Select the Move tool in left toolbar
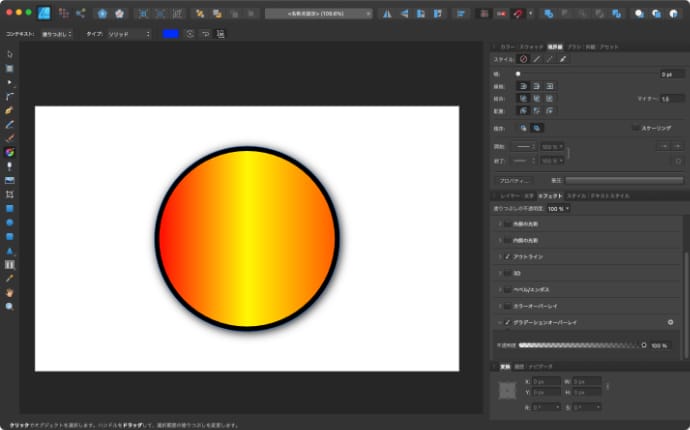 coord(9,54)
